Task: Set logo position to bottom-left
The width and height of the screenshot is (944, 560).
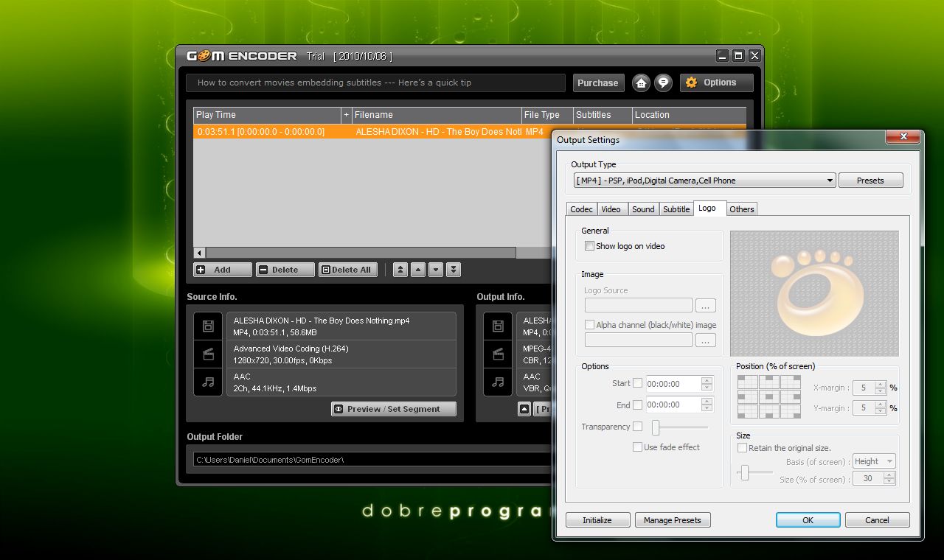Action: 748,411
